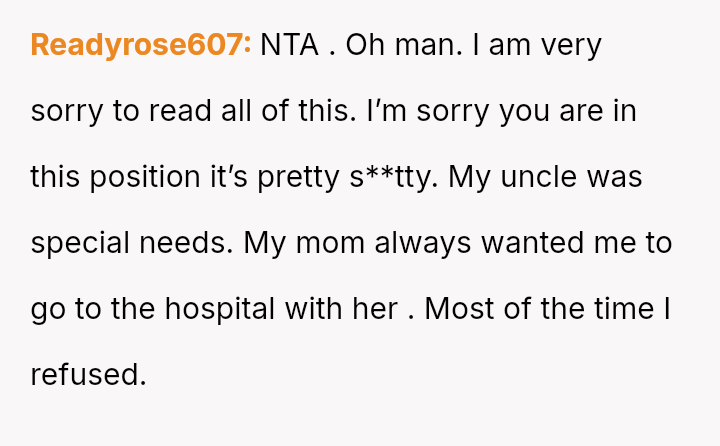Click the word "always" in the comment
720x446 pixels.
pos(423,243)
